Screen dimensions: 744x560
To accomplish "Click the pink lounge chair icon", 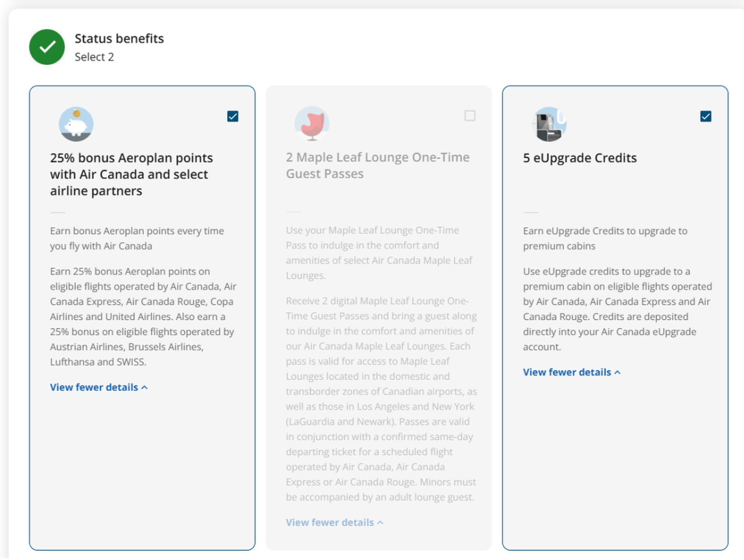I will point(312,123).
